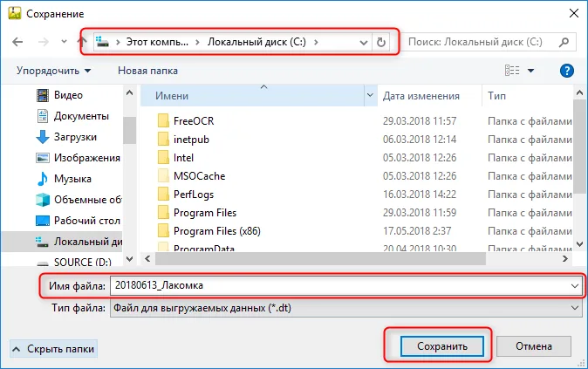Click horizontal scrollbar left arrow
This screenshot has height=369, width=588.
147,259
